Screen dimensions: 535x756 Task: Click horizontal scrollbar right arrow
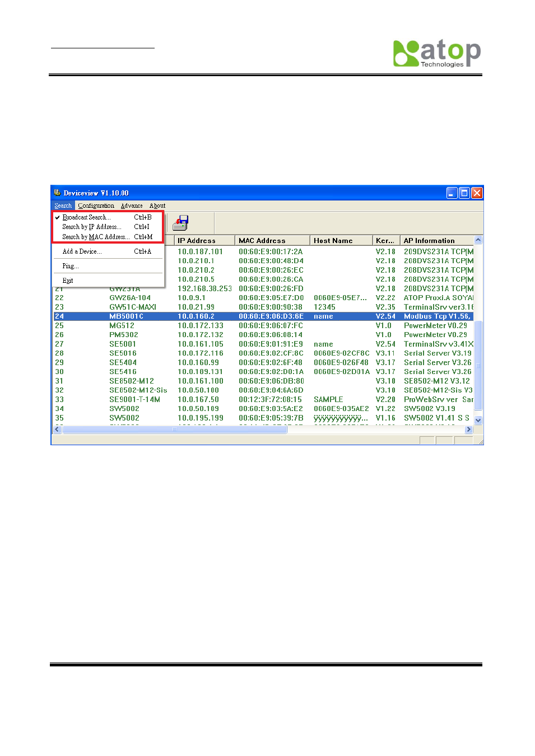click(x=469, y=430)
